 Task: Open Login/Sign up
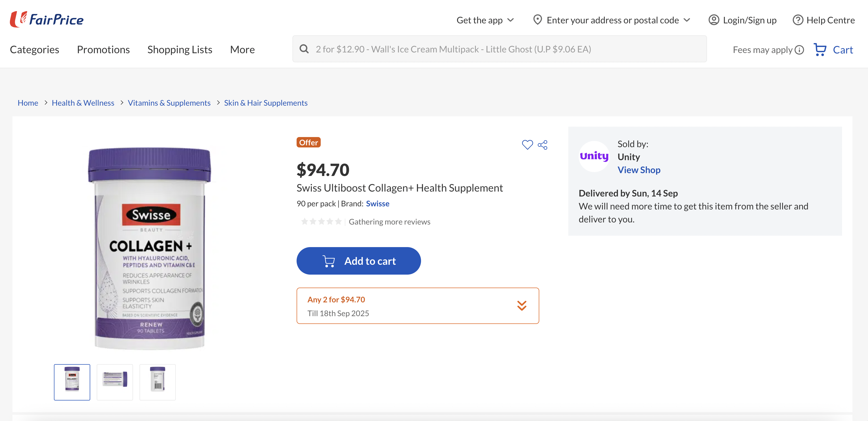tap(742, 20)
